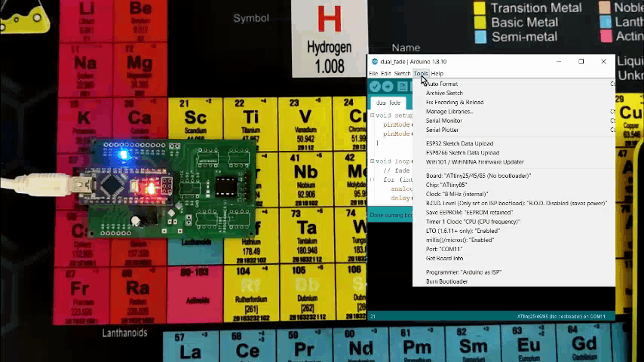Screen dimensions: 644x362
Task: Choose Archive Sketch menu entry
Action: 514,94
